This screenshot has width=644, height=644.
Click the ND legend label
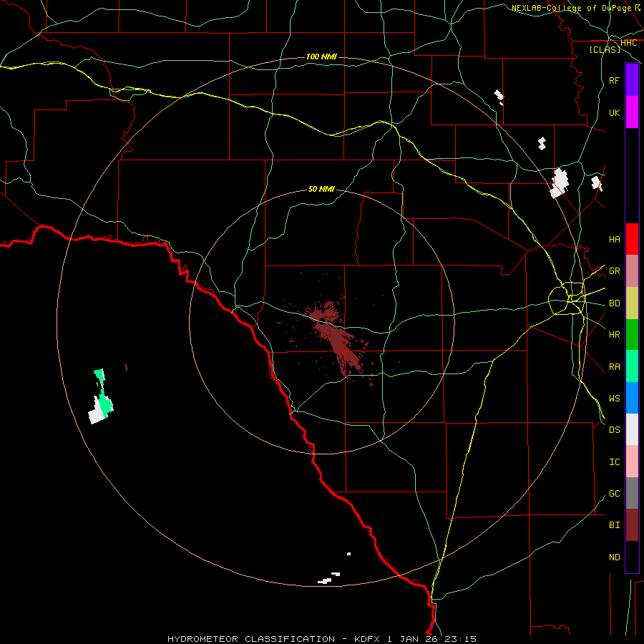[x=614, y=557]
